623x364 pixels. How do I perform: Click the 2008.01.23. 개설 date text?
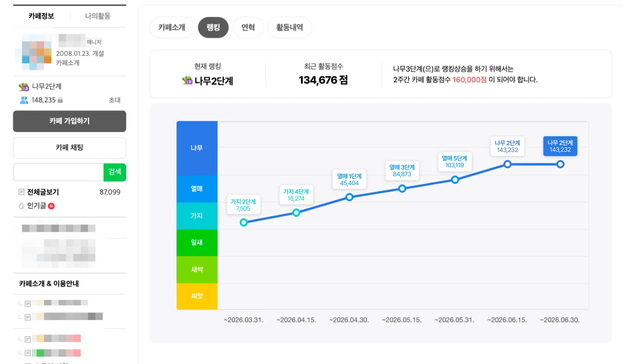click(80, 54)
